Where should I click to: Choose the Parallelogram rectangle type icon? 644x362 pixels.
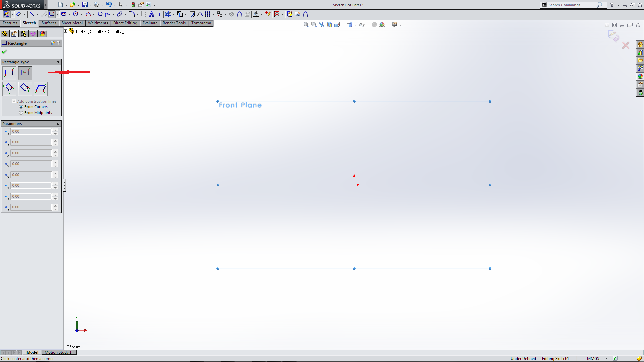tap(41, 88)
